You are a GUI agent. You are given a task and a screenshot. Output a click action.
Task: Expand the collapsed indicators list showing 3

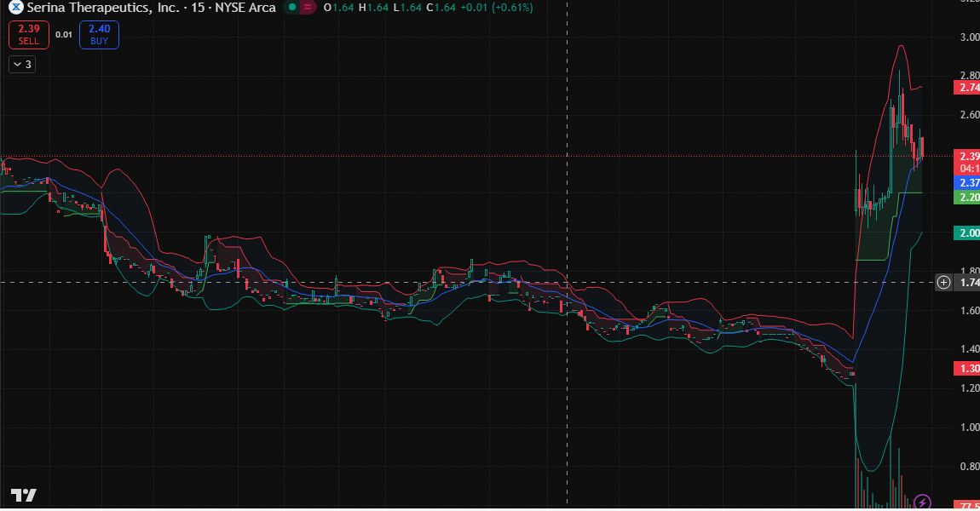tap(22, 65)
